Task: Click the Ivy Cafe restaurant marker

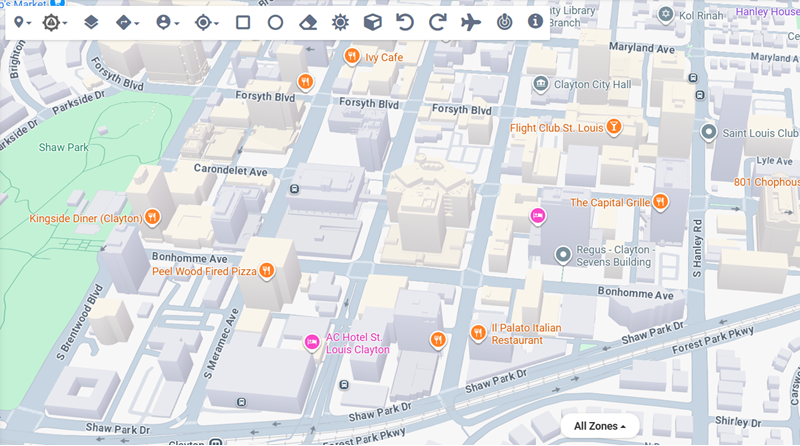Action: point(352,56)
